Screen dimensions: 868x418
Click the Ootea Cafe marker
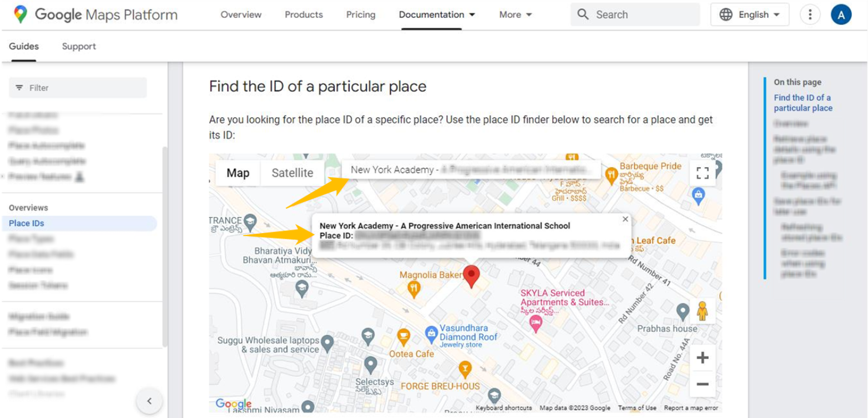pyautogui.click(x=403, y=336)
